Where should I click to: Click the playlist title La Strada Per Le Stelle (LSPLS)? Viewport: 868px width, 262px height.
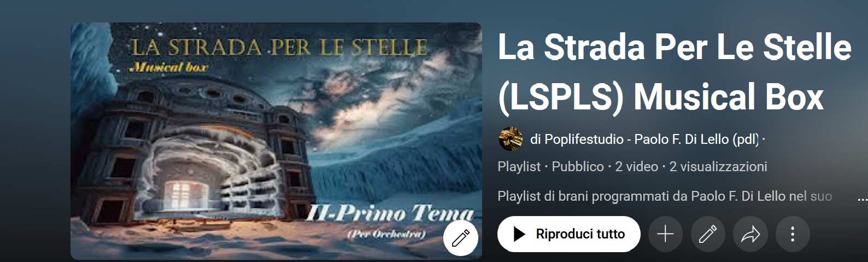675,72
